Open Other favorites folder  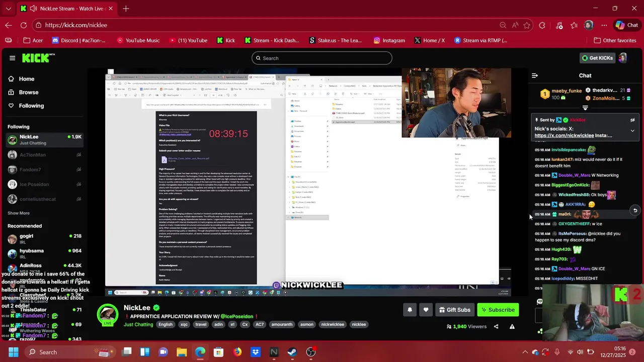[x=615, y=40]
